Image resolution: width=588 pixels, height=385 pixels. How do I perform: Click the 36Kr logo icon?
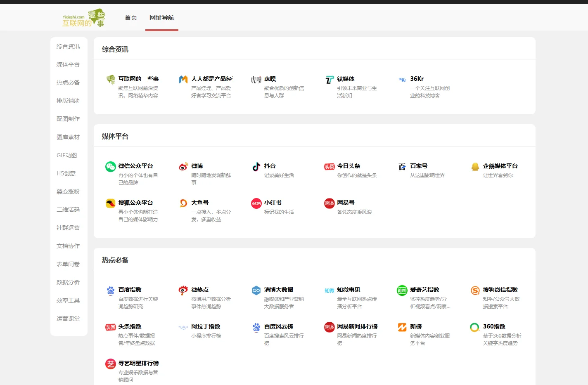point(402,79)
